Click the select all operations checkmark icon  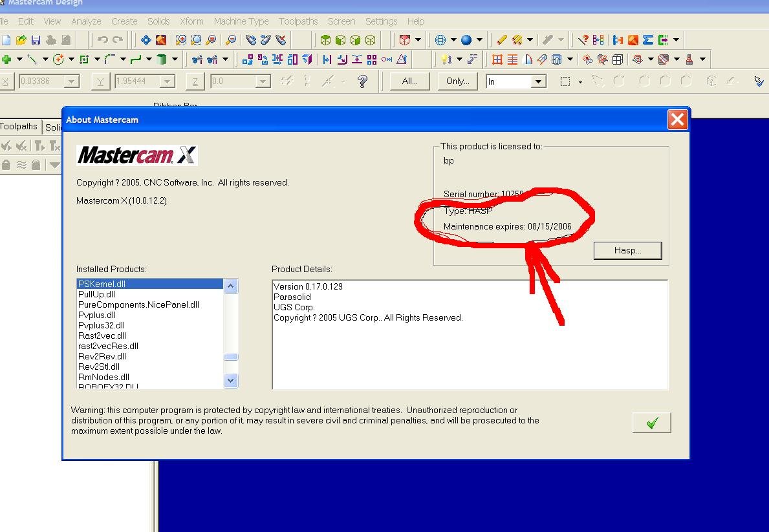click(x=6, y=145)
